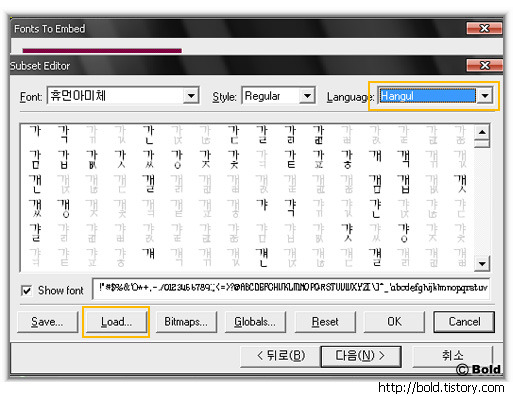Click the 취소 button
The width and height of the screenshot is (513, 396).
(x=452, y=356)
